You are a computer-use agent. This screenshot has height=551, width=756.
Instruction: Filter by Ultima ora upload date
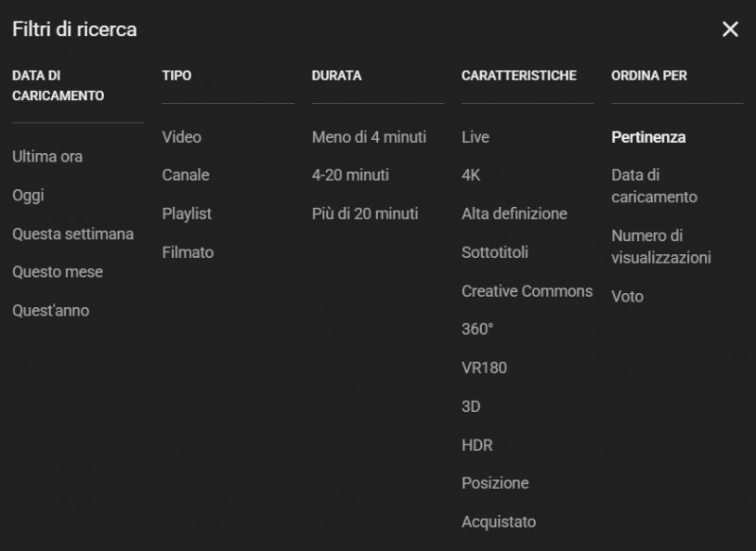click(47, 157)
